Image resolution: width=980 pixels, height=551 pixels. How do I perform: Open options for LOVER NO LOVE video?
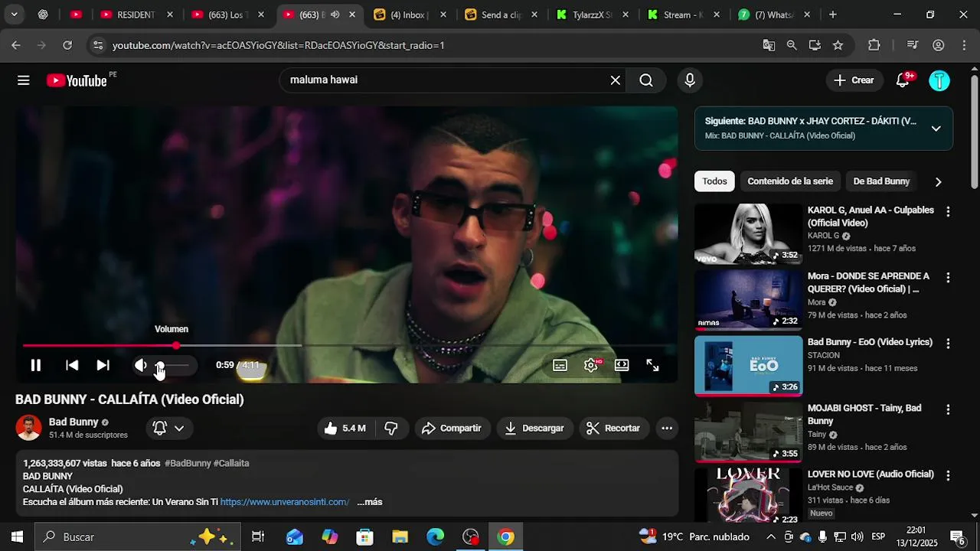(x=948, y=475)
